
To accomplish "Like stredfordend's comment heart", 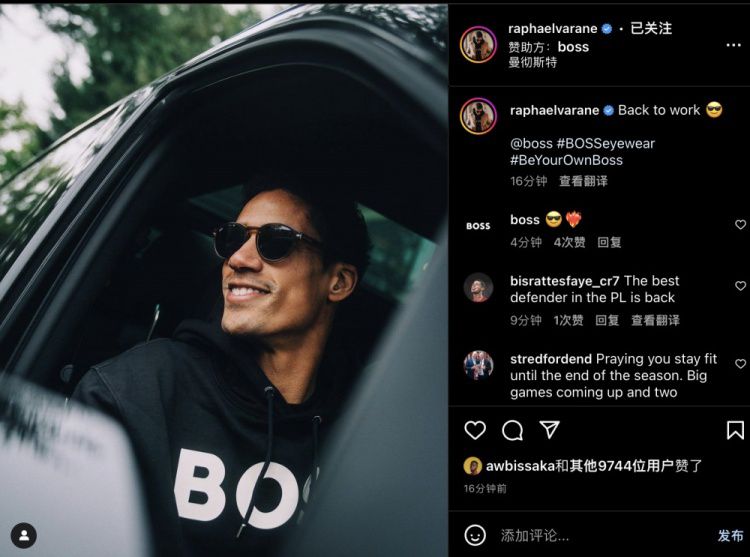I will (740, 364).
